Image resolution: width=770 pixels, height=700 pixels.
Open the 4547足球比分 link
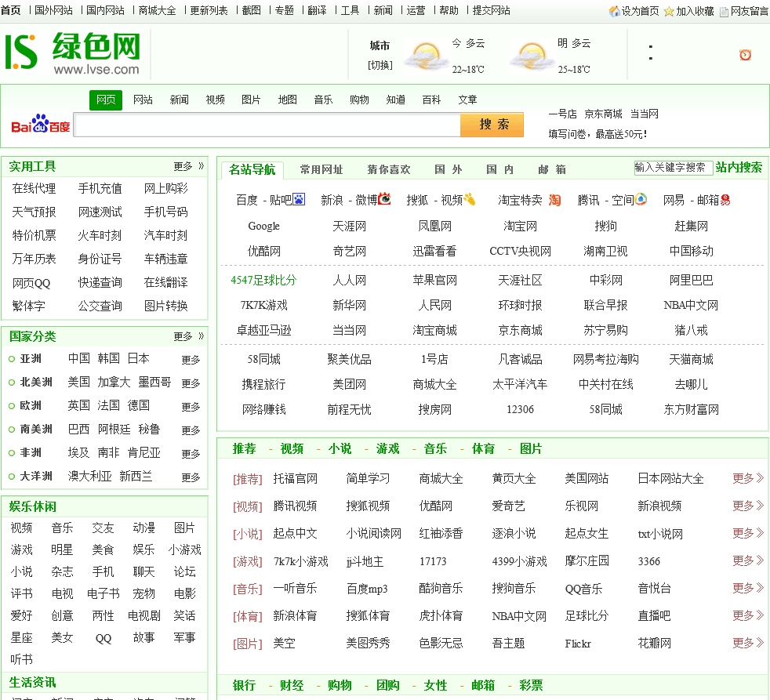pos(263,281)
